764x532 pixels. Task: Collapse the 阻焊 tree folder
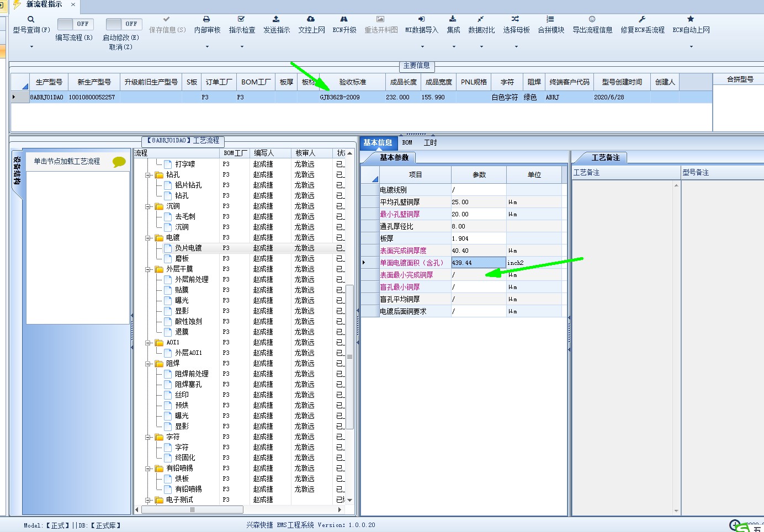(x=148, y=364)
